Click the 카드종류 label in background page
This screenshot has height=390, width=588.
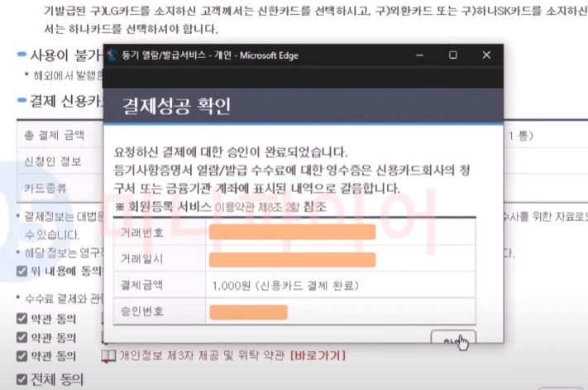click(x=45, y=188)
